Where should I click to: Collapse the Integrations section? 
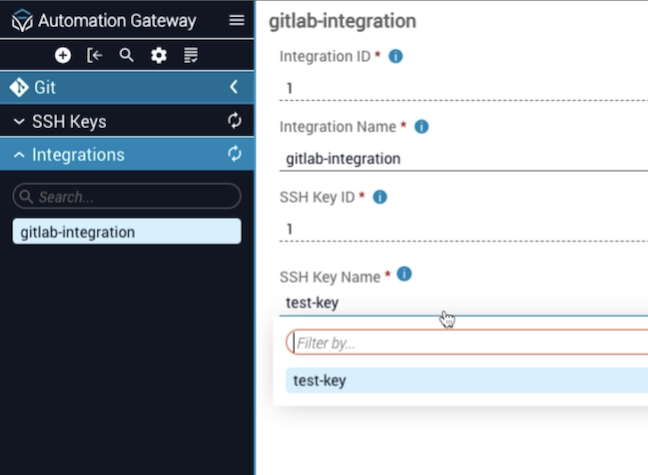coord(19,155)
